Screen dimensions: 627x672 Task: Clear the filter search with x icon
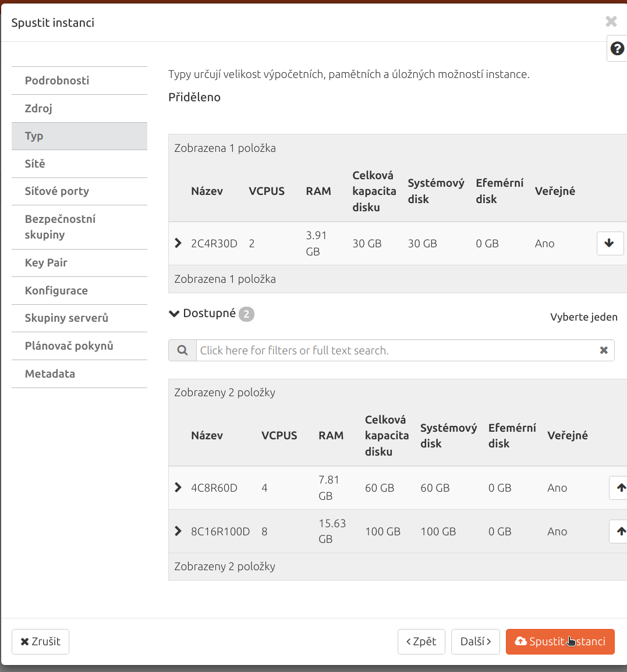click(x=604, y=350)
